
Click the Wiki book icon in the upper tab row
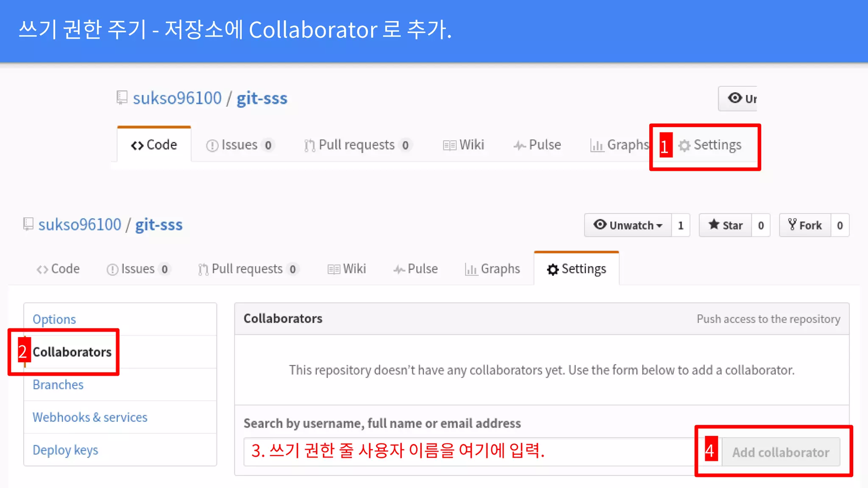(449, 145)
